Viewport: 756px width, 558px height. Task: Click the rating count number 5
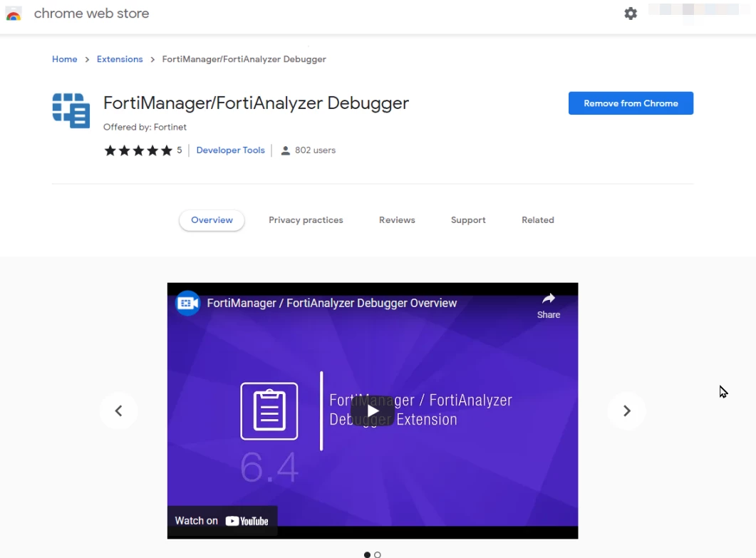180,150
